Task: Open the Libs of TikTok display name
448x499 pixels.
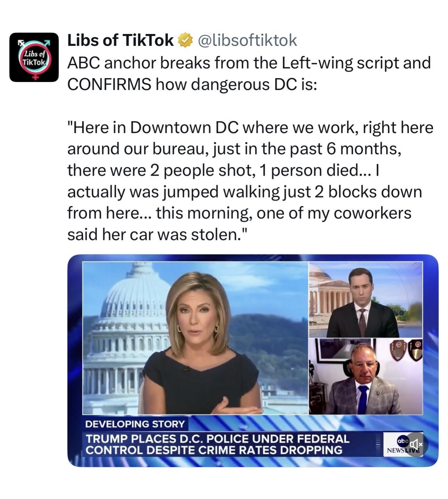Action: coord(120,40)
